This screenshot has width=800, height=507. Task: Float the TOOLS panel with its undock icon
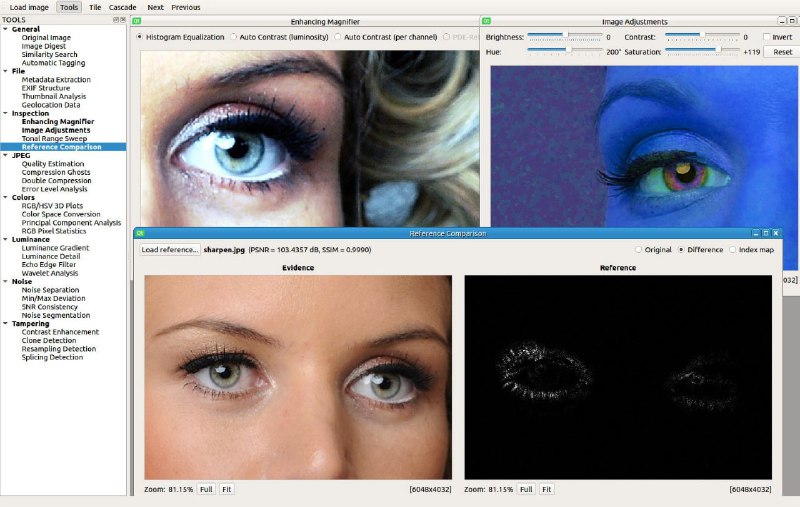pyautogui.click(x=116, y=19)
